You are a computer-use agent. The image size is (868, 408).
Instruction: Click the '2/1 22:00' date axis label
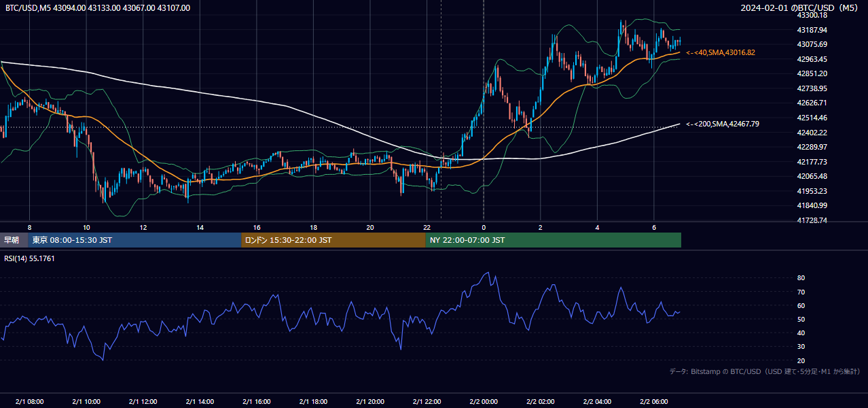coord(427,401)
